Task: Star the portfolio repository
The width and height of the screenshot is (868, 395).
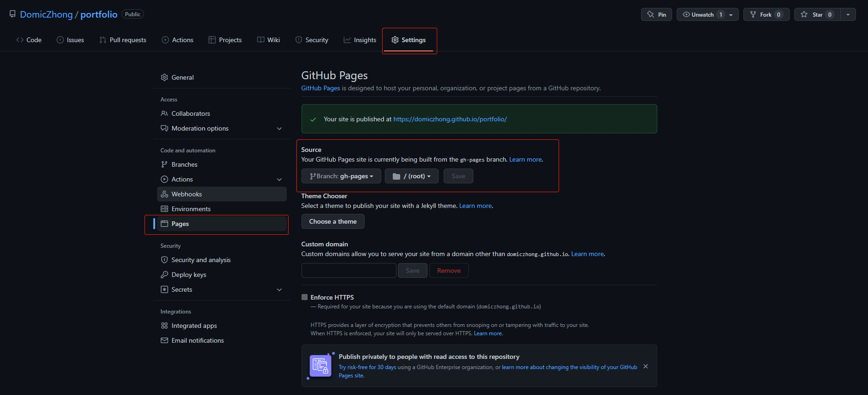Action: pos(818,14)
